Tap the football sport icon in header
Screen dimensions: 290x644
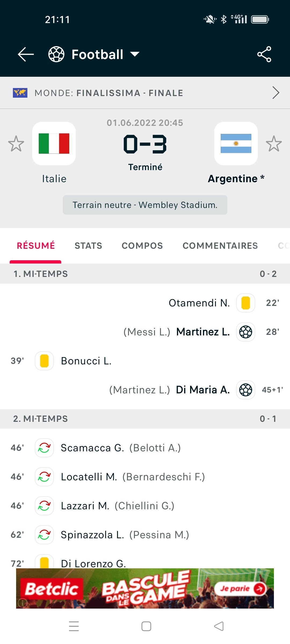tap(56, 54)
